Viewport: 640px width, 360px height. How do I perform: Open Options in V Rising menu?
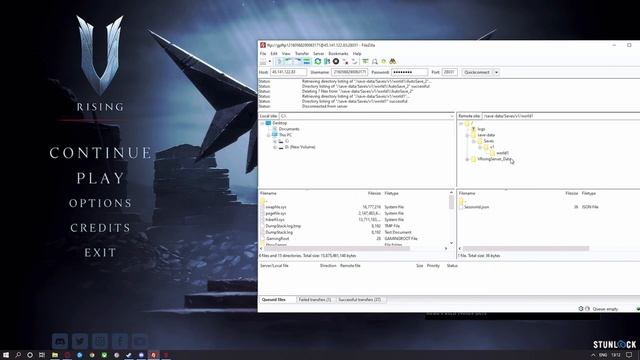point(100,203)
